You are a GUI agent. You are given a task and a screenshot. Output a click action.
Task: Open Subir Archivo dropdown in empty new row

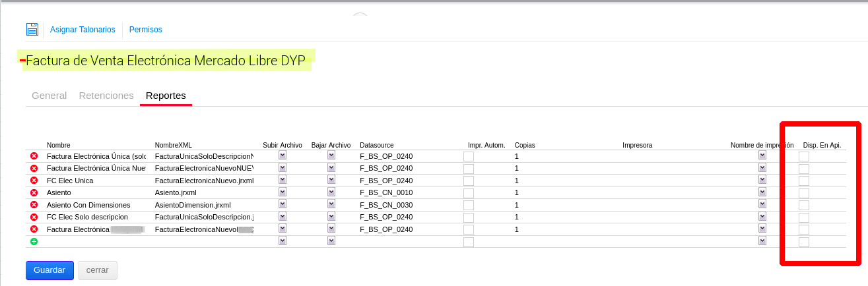pos(283,241)
